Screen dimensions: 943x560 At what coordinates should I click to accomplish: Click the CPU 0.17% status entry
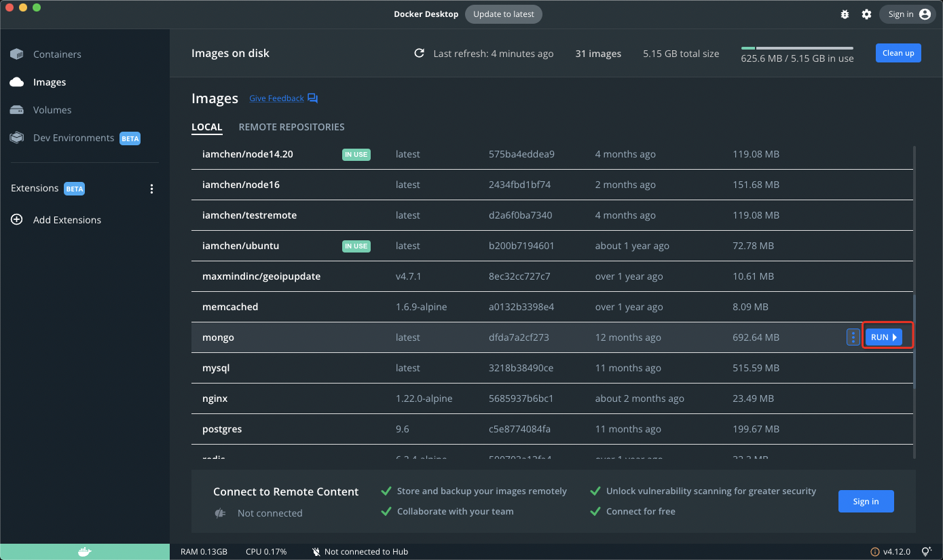coord(266,552)
